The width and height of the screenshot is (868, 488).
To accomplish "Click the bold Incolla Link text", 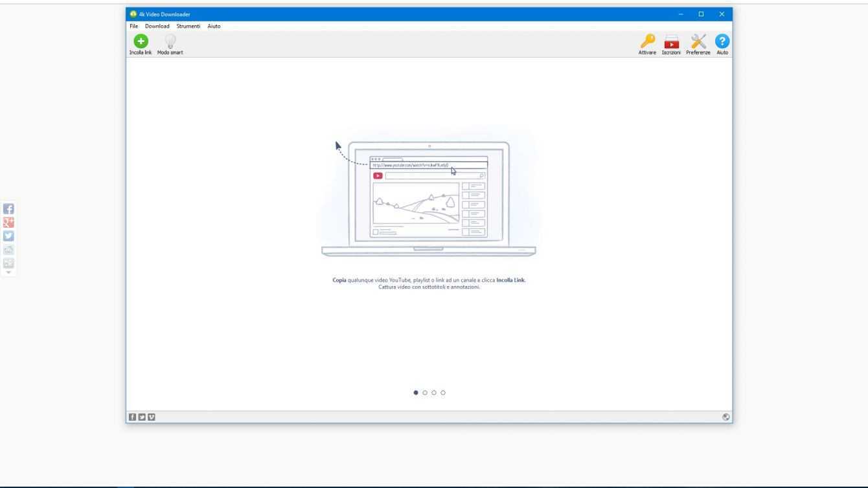I will pos(510,280).
